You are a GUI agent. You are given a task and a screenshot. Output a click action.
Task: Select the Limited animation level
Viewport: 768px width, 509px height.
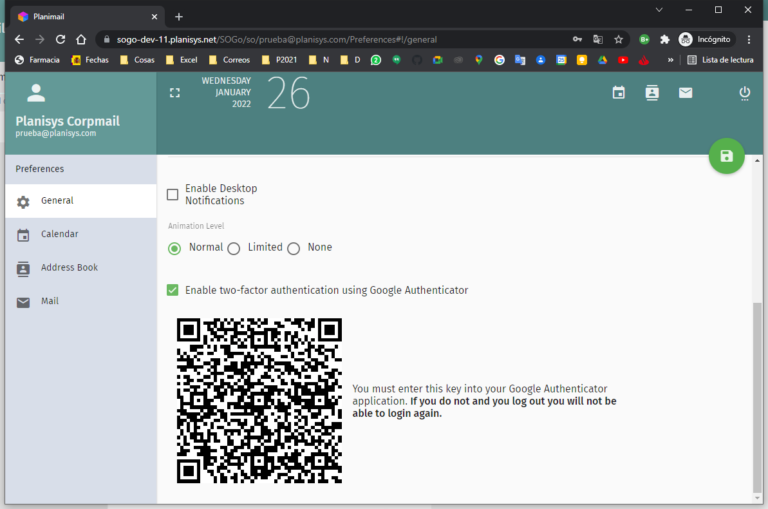tap(234, 248)
